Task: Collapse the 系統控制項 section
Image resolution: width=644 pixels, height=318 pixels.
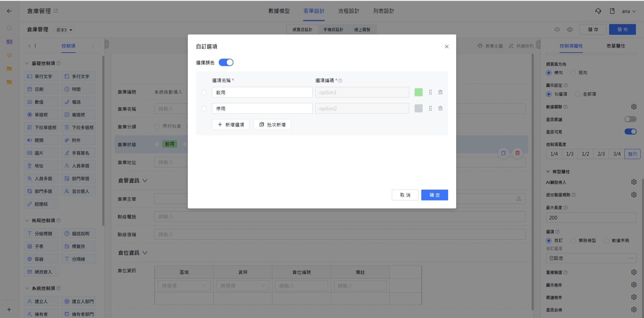Action: pos(27,288)
